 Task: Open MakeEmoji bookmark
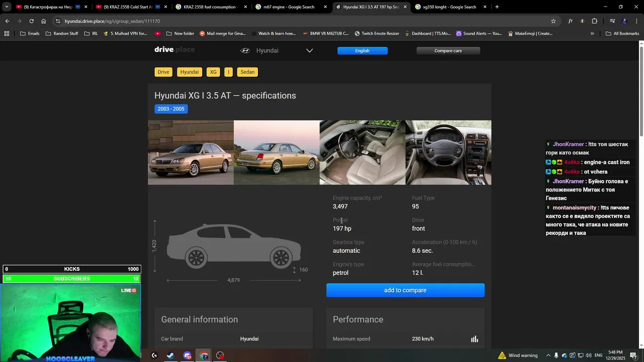point(530,34)
